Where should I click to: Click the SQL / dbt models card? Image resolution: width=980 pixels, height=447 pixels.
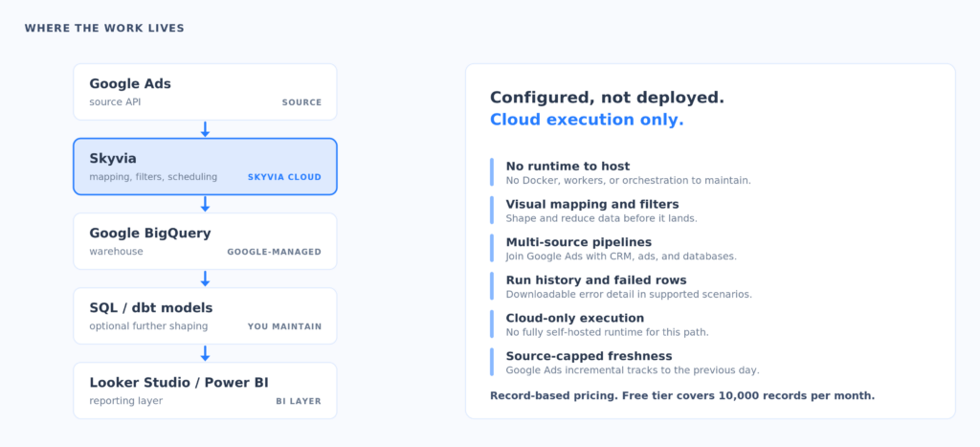pos(205,316)
